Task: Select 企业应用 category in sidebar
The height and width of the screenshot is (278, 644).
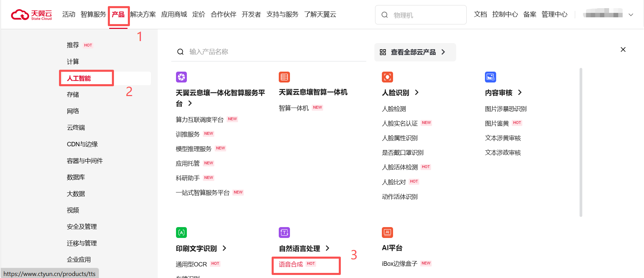Action: click(79, 259)
